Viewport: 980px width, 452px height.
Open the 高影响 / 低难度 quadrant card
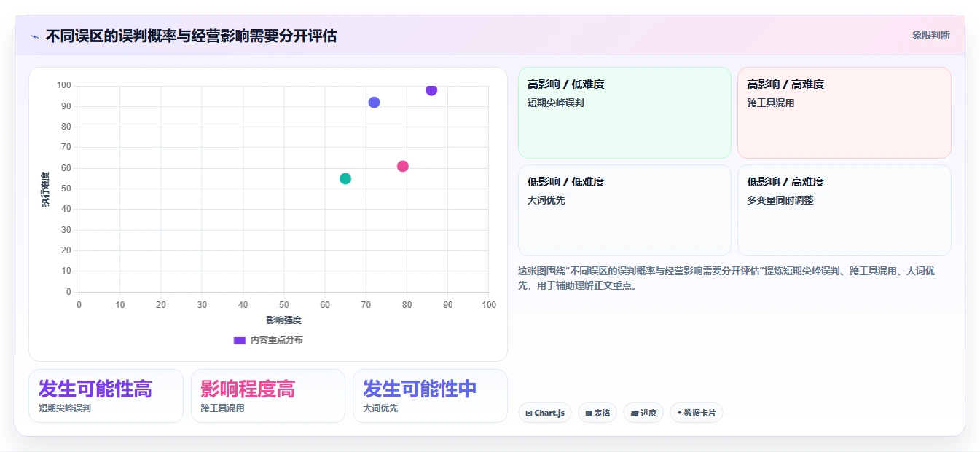pyautogui.click(x=624, y=113)
